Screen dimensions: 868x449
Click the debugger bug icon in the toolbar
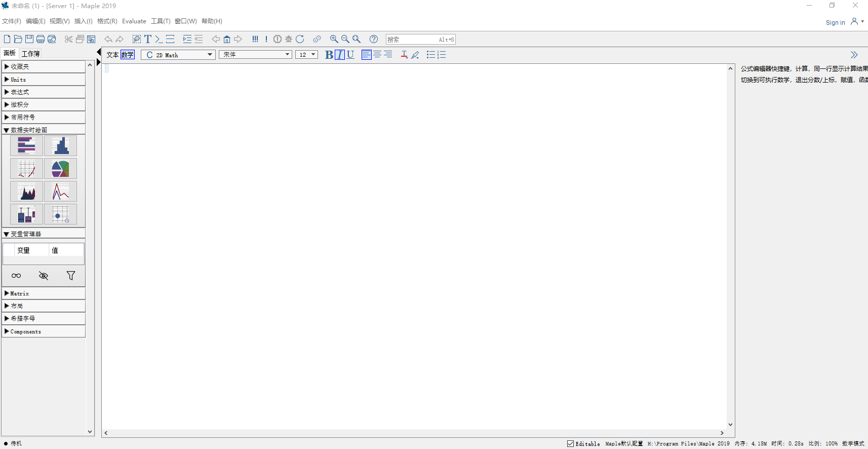coord(289,39)
